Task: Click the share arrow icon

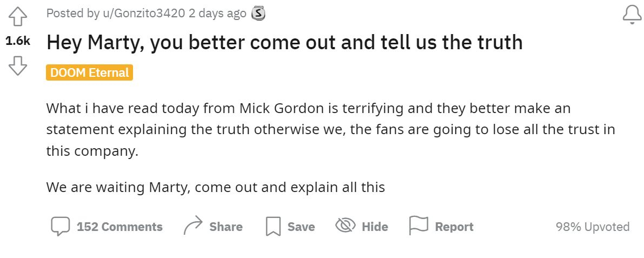Action: (193, 226)
